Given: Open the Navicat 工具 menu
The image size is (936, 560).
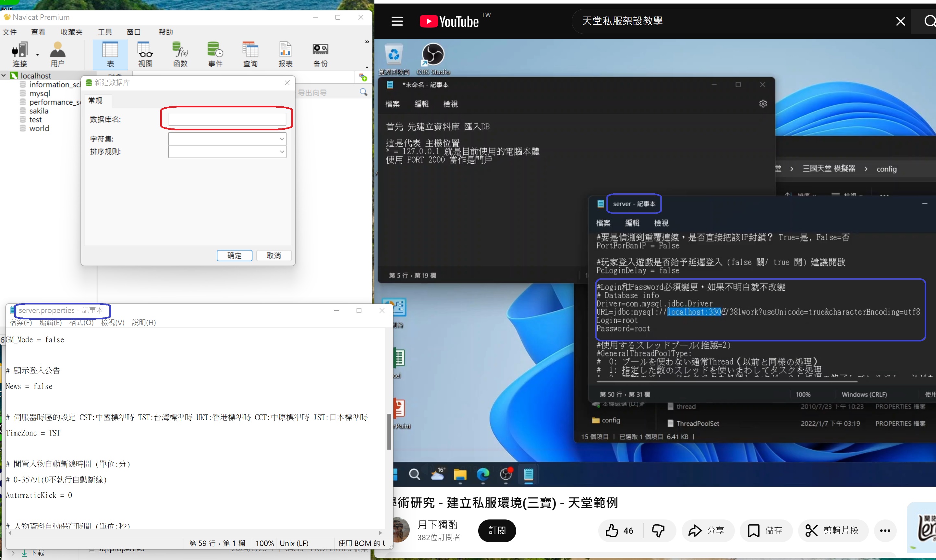Looking at the screenshot, I should click(x=105, y=32).
